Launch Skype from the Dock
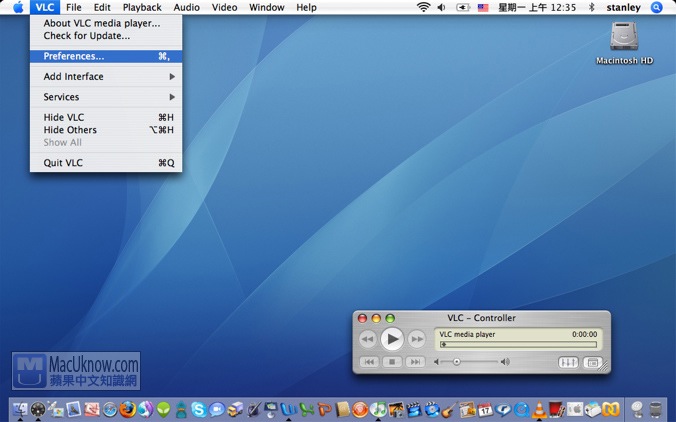The image size is (676, 422). [x=199, y=410]
